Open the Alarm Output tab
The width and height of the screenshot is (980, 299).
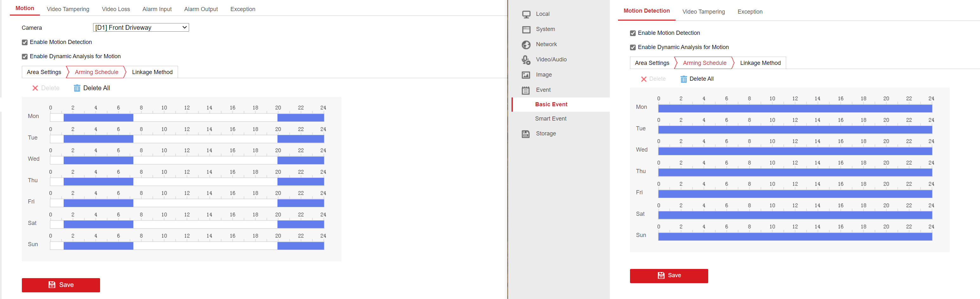[x=201, y=9]
